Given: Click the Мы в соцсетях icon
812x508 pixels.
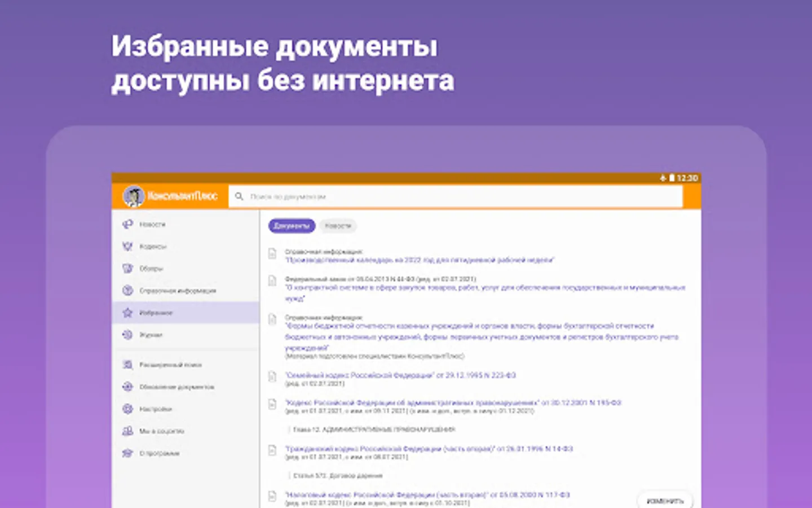Looking at the screenshot, I should click(x=128, y=431).
